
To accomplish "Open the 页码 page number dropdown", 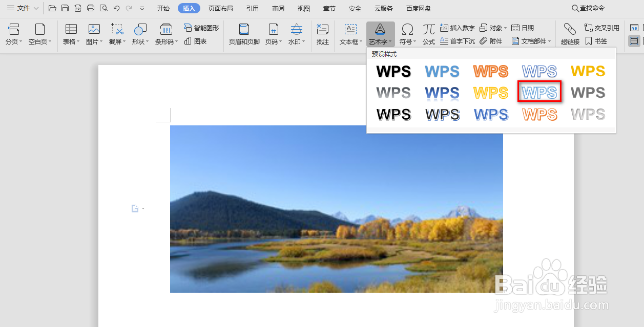I will point(274,34).
